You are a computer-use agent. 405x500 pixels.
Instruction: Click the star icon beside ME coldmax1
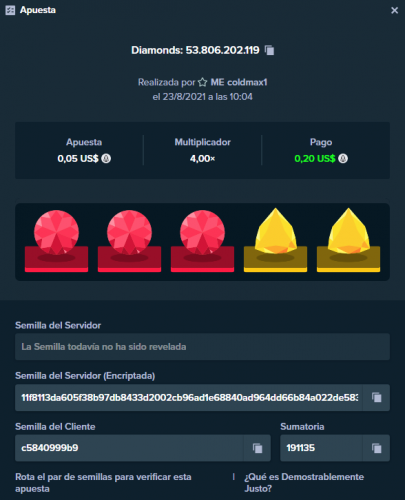(x=202, y=82)
